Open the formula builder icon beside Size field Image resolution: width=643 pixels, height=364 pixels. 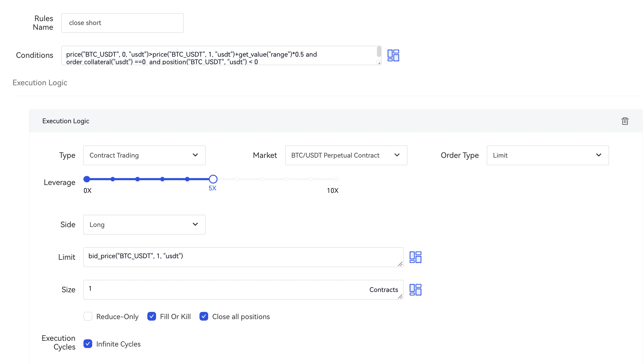pyautogui.click(x=415, y=290)
